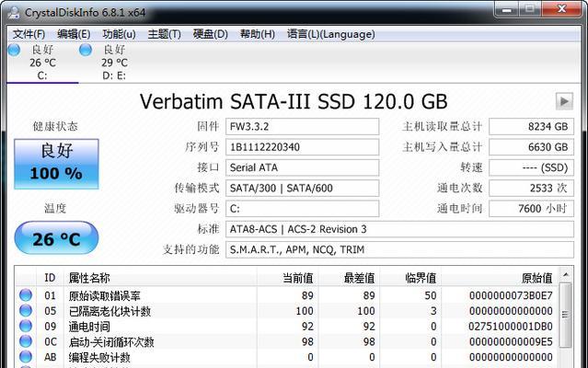Select the 编程失败计数 attribute name
The height and width of the screenshot is (368, 588).
tap(99, 357)
